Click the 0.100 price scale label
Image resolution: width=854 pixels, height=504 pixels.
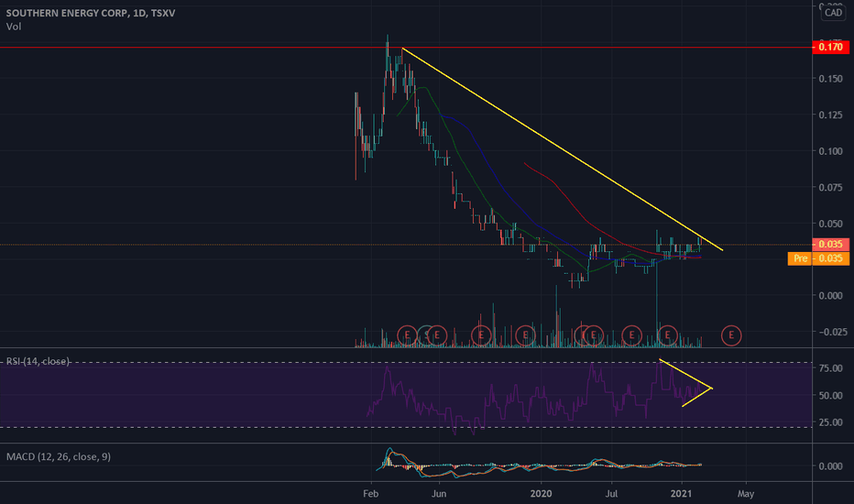coord(830,151)
